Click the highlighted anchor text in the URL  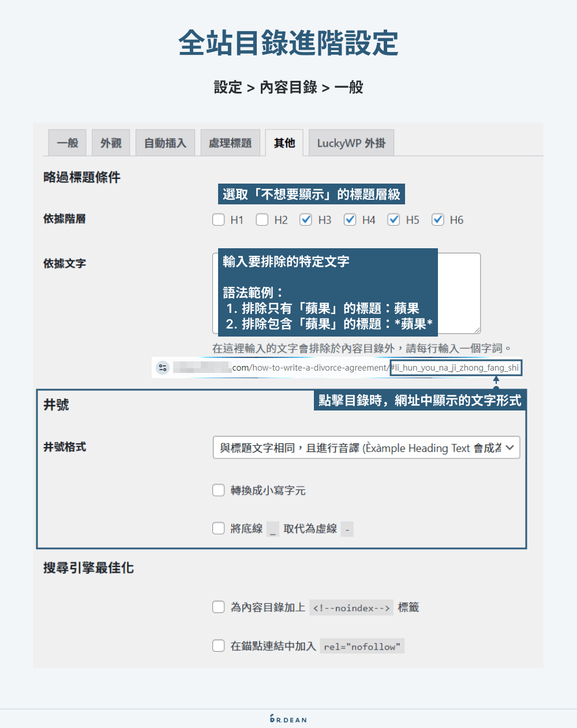tap(455, 367)
